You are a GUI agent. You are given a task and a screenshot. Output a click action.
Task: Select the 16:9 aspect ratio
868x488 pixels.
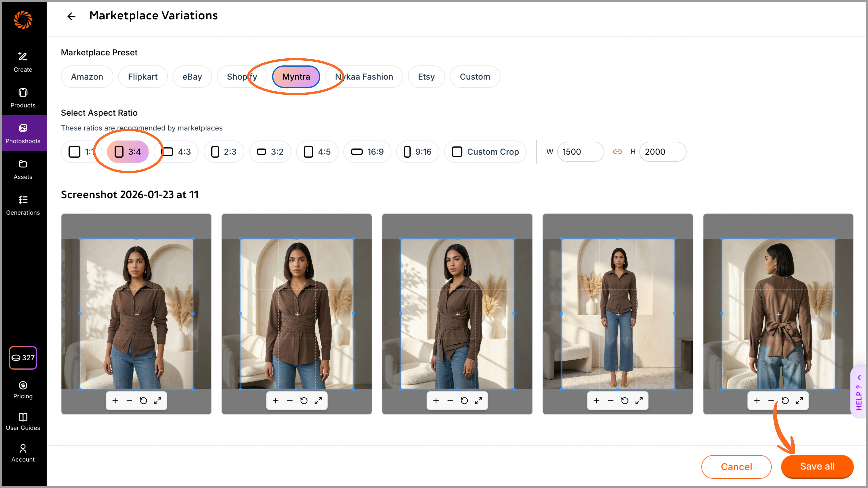click(367, 152)
